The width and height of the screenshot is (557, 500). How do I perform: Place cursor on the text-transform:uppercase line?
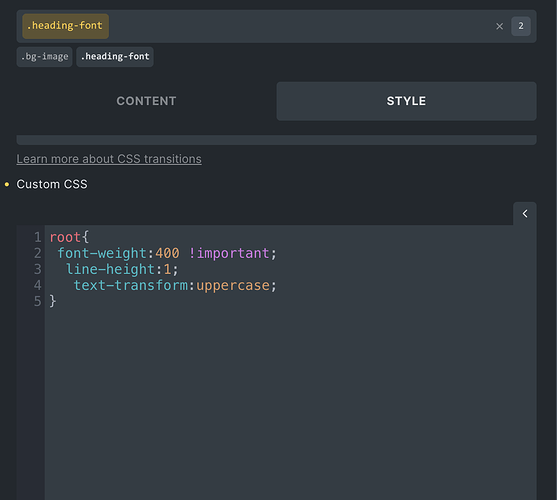(175, 285)
